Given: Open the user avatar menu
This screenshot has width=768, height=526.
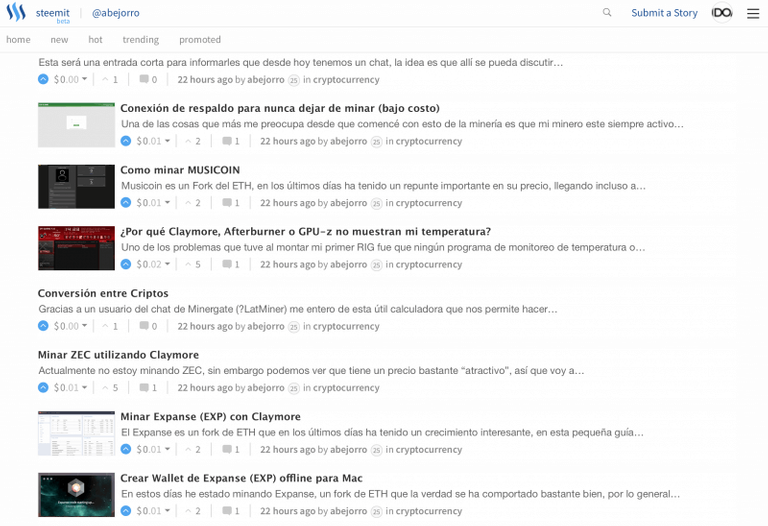Looking at the screenshot, I should pos(722,13).
